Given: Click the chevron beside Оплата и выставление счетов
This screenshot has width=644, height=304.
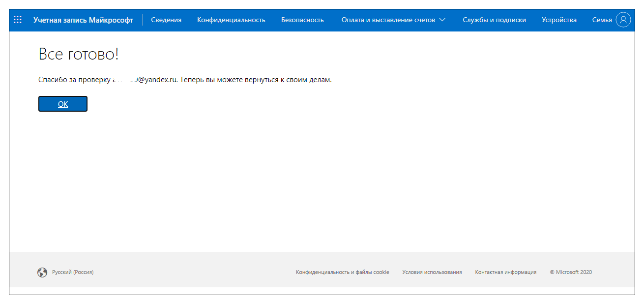Looking at the screenshot, I should (442, 20).
